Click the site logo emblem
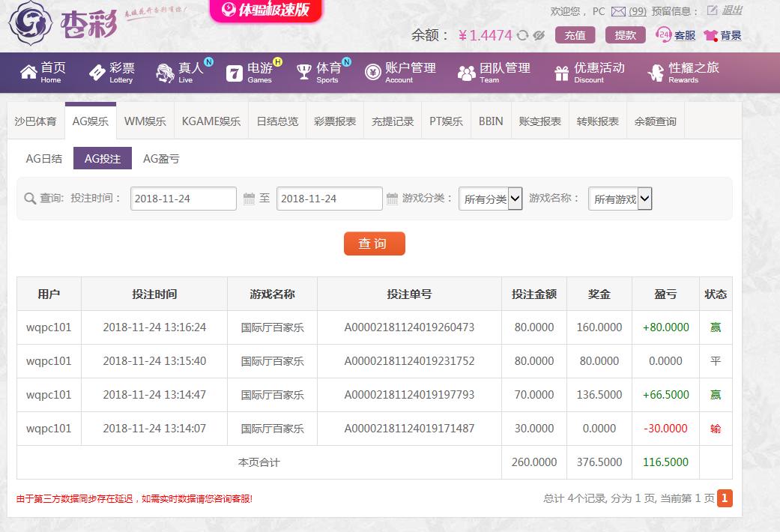Viewport: 780px width, 532px height. [30, 22]
